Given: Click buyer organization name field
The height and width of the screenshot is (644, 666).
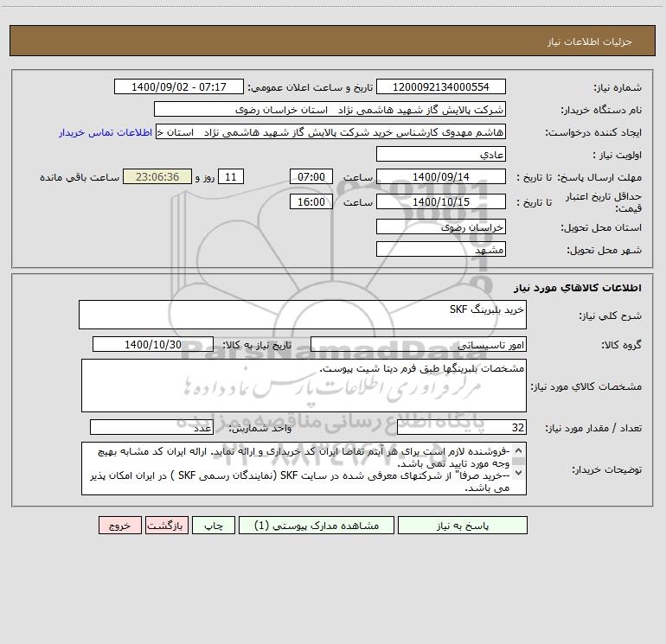Looking at the screenshot, I should [x=330, y=109].
